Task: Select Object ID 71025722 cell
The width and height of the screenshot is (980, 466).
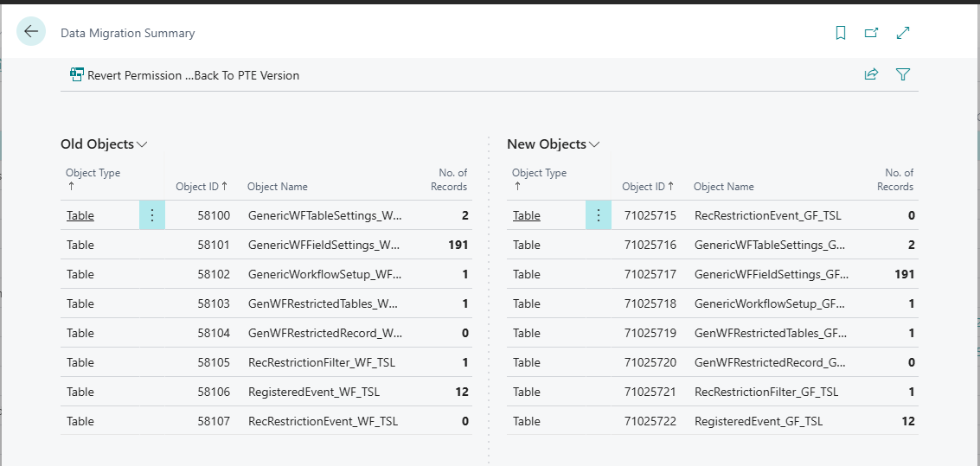Action: click(x=650, y=421)
